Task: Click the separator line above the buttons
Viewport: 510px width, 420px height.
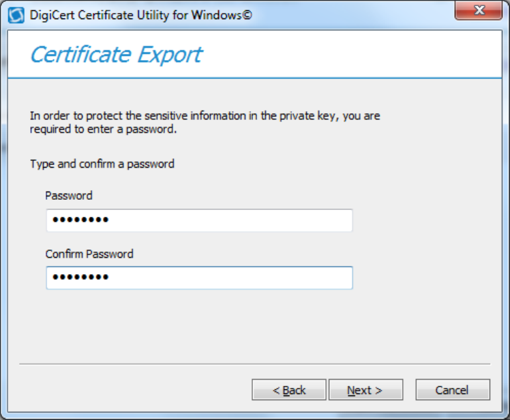Action: click(x=255, y=364)
